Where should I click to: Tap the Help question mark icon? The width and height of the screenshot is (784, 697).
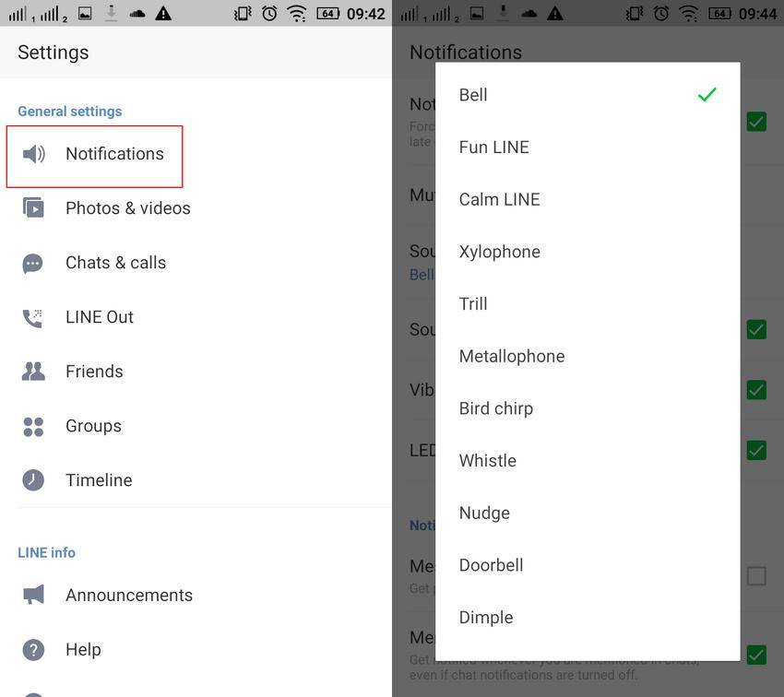[33, 650]
